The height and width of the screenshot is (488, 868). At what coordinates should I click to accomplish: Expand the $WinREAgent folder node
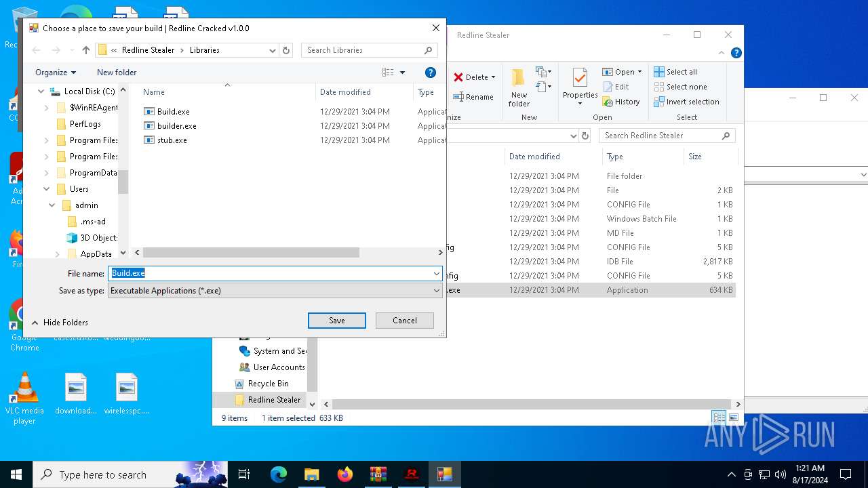click(46, 108)
